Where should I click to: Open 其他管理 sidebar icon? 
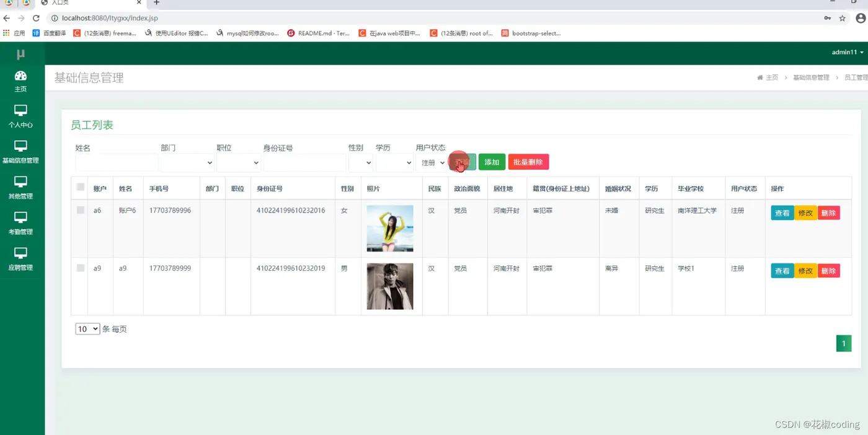pos(20,182)
